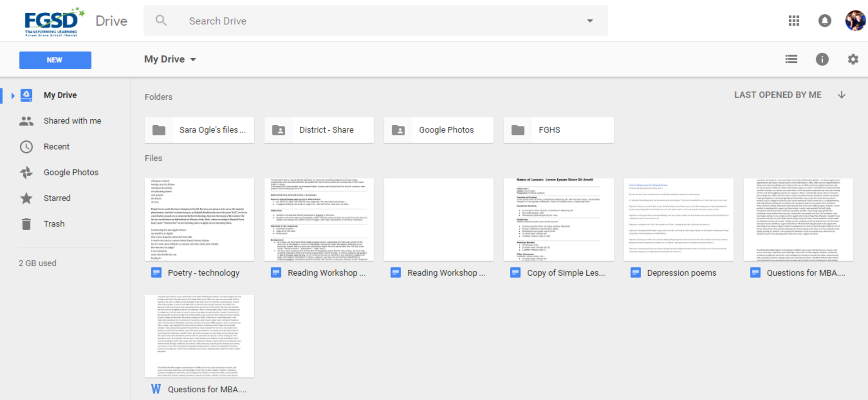This screenshot has width=868, height=400.
Task: Expand the search options dropdown arrow
Action: [x=590, y=21]
